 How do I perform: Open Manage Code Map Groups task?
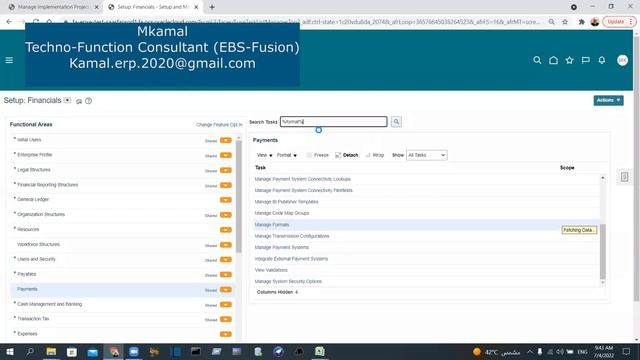282,213
